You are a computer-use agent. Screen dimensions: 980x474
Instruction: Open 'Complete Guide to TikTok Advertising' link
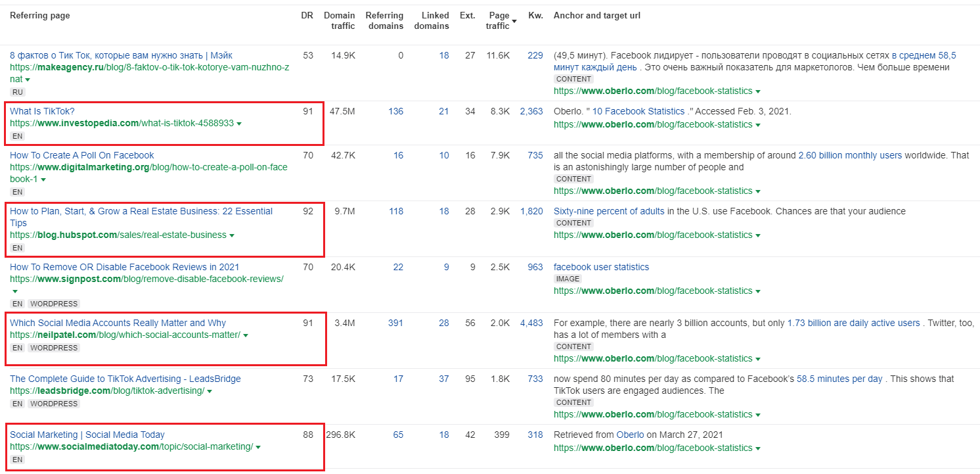point(125,379)
